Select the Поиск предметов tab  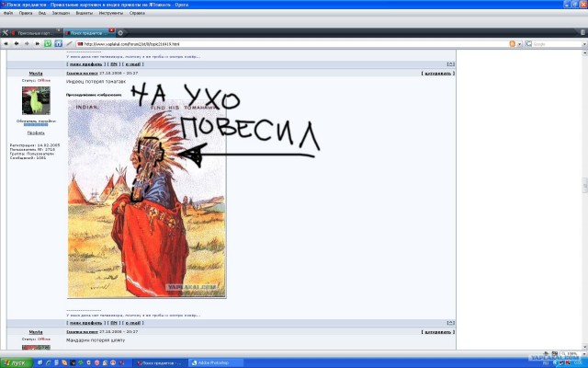coord(87,33)
